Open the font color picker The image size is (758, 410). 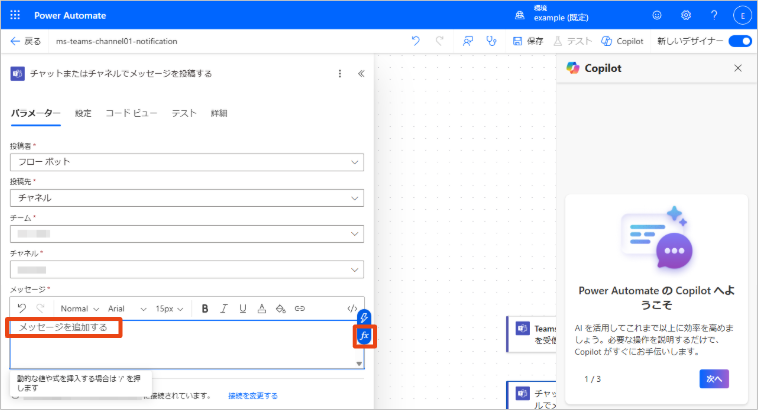[262, 308]
